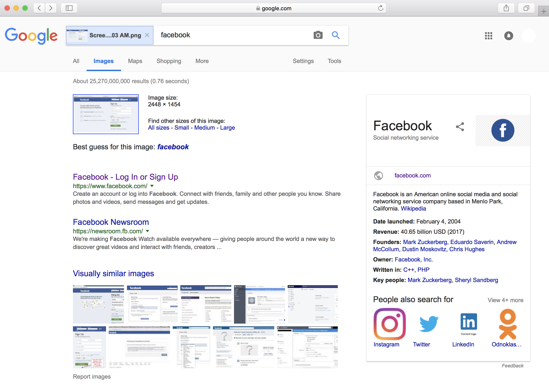Switch to the All results tab
549x392 pixels.
point(76,61)
